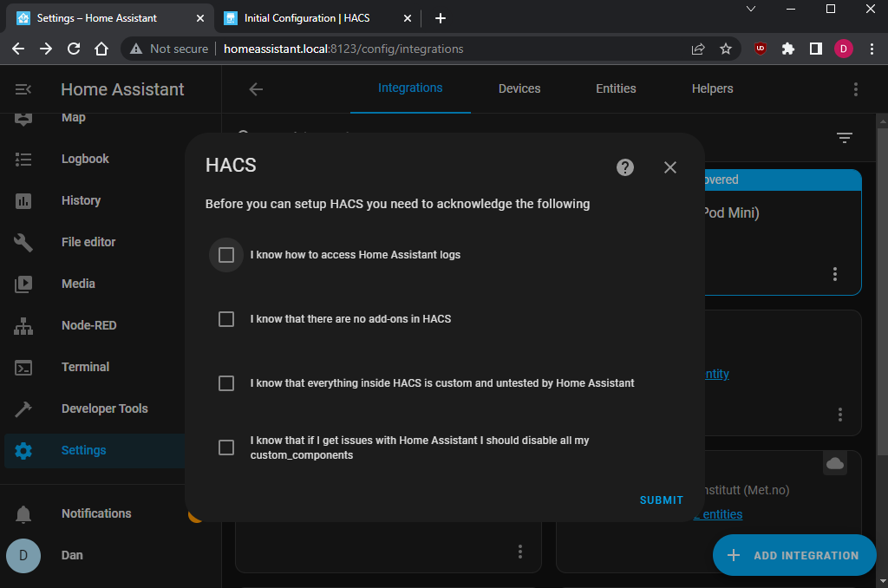
Task: Open browser extensions puzzle menu
Action: (x=787, y=49)
